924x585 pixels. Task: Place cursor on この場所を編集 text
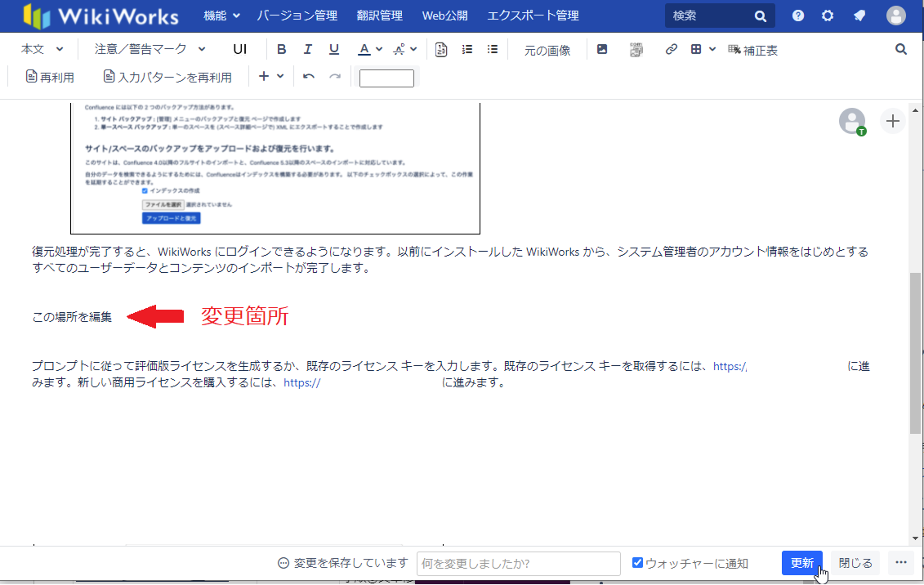(72, 317)
